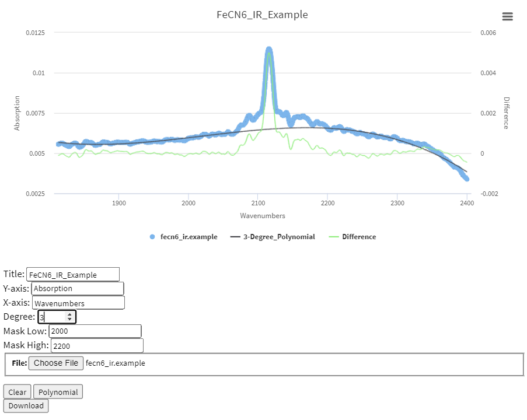Click the rotated Absorption y-axis title
The image size is (527, 420).
[18, 113]
